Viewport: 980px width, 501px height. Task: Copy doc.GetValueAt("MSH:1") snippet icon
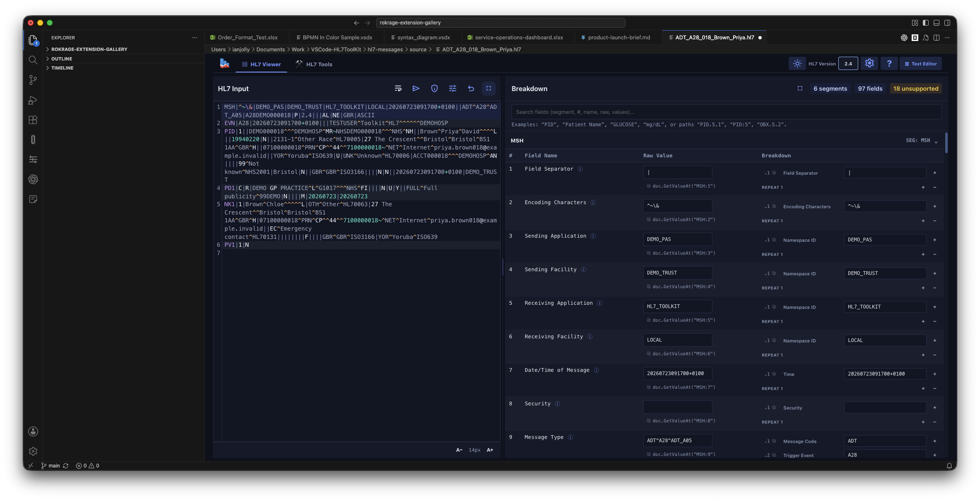(649, 186)
